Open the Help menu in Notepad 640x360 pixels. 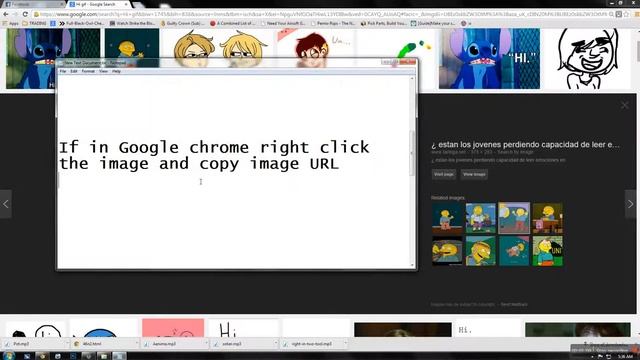tap(116, 71)
